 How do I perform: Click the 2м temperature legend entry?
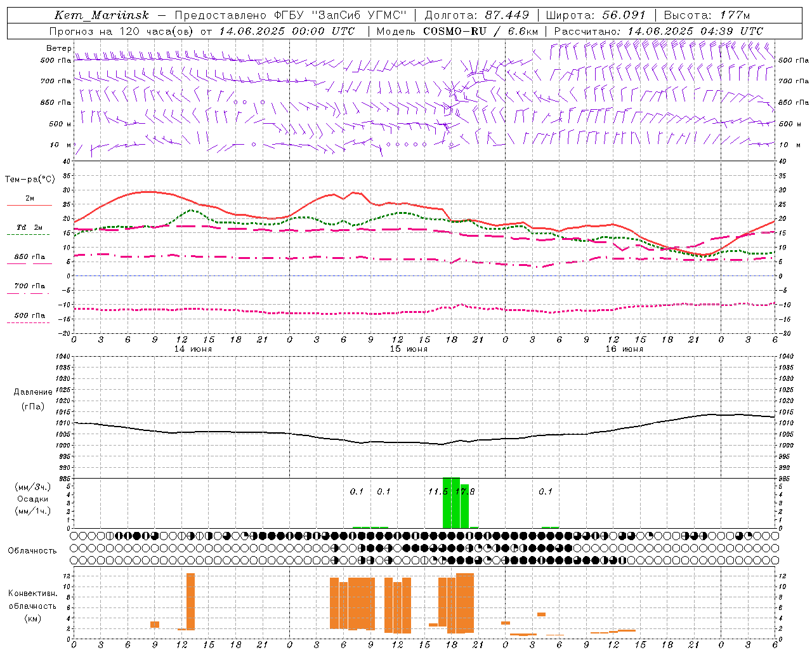[x=30, y=198]
